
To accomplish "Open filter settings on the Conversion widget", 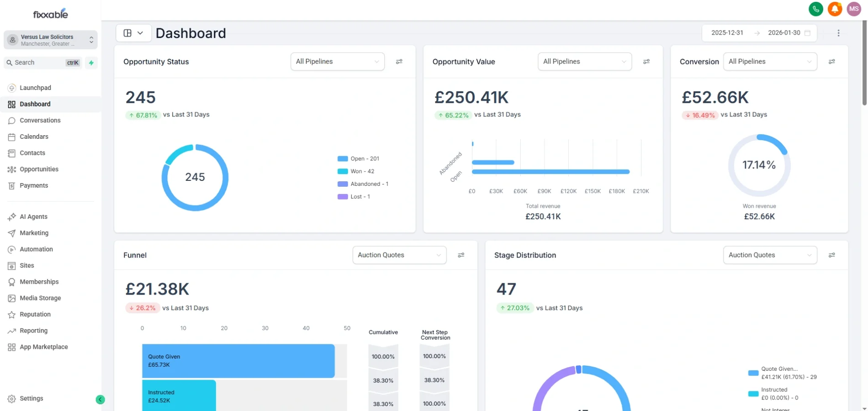I will (x=832, y=61).
